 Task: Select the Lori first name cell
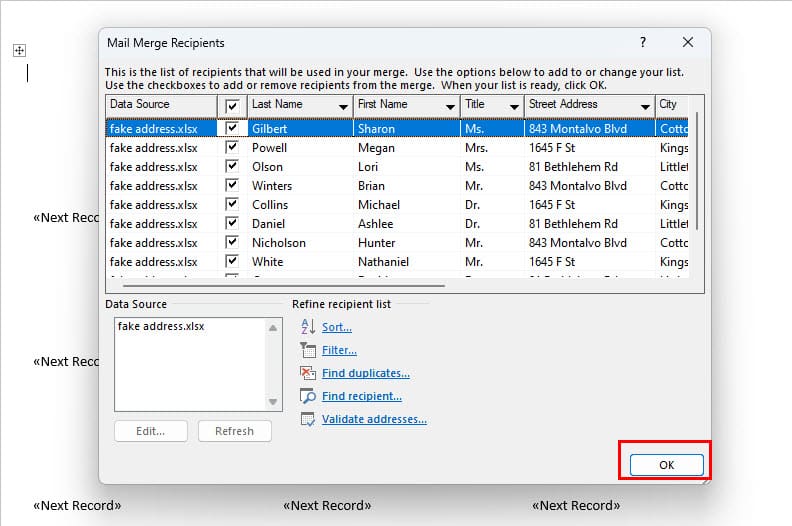click(x=407, y=167)
